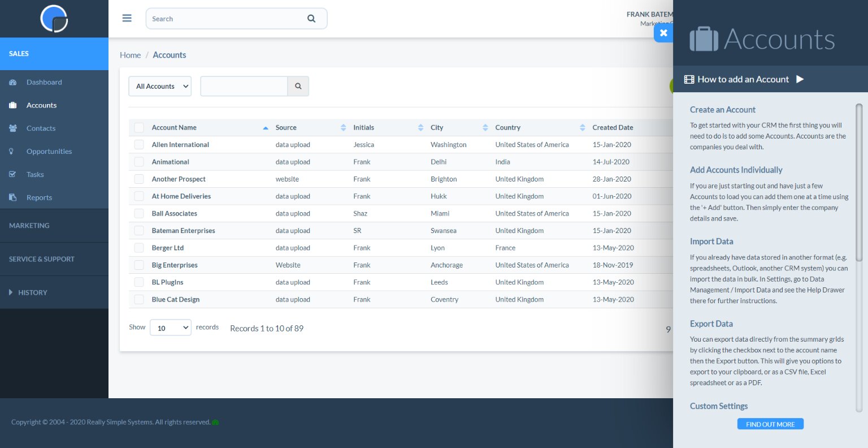Open the Show records count dropdown
Viewport: 868px width, 448px height.
click(x=170, y=328)
